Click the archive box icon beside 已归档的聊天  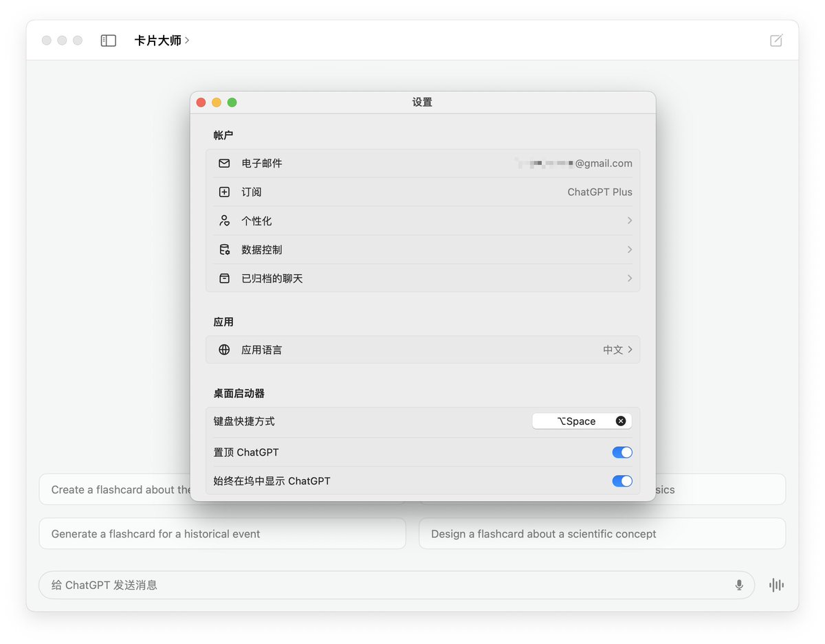click(224, 278)
